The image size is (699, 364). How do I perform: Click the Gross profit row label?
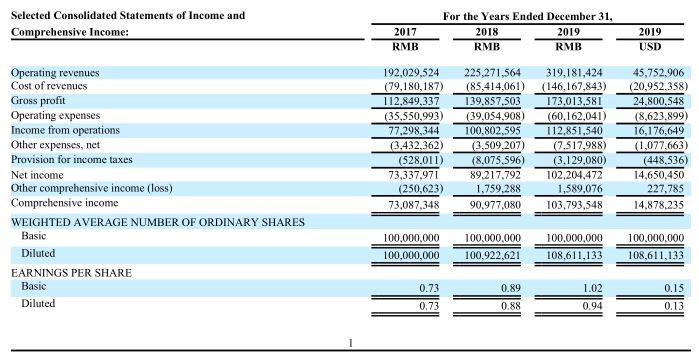point(38,101)
